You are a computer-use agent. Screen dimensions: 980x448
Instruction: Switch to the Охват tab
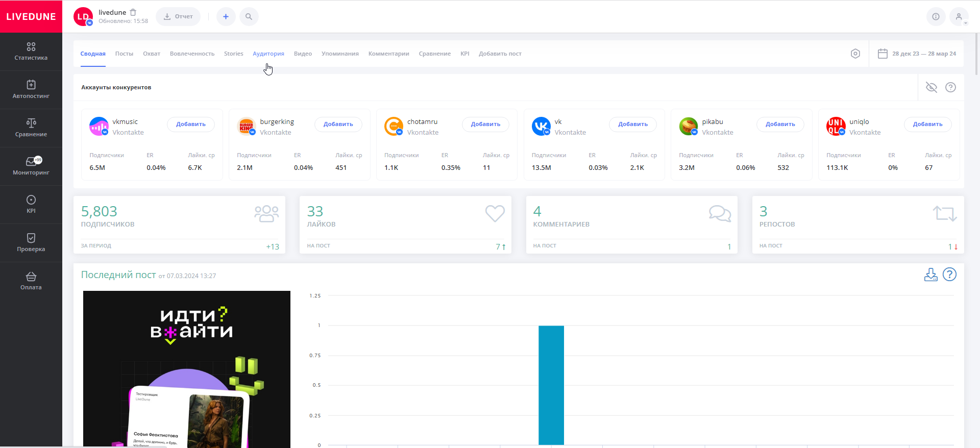point(152,54)
